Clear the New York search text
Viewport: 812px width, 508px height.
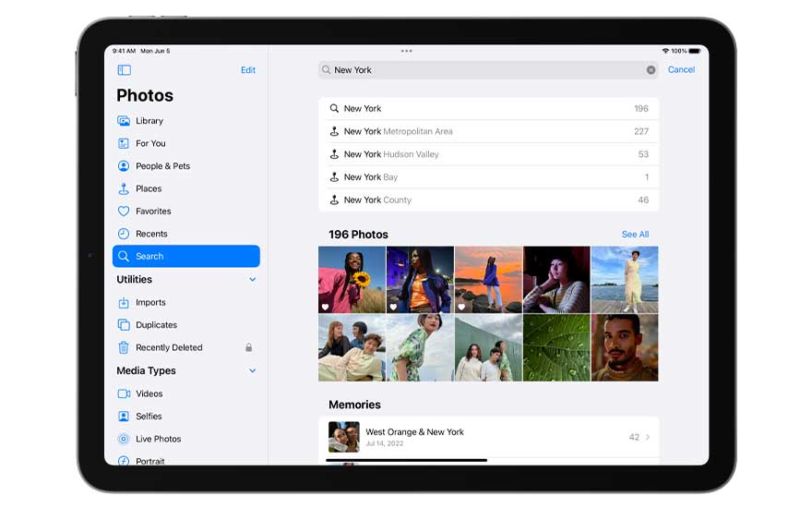(651, 70)
